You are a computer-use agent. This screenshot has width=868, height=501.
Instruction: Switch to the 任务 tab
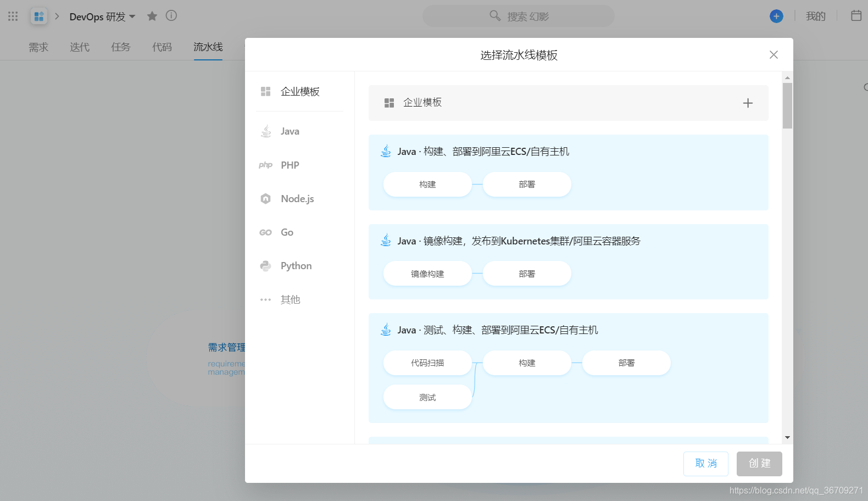click(x=121, y=47)
